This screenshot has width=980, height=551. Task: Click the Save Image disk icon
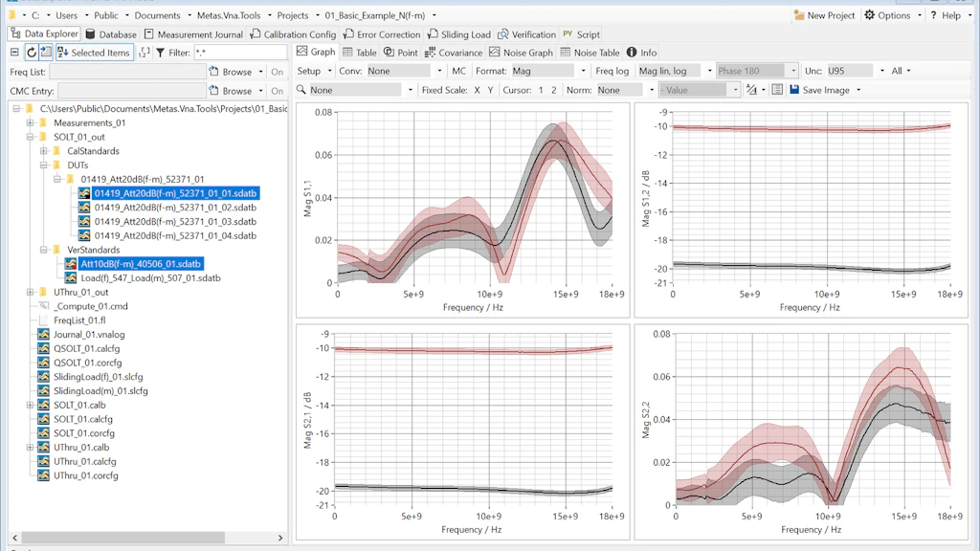(793, 90)
